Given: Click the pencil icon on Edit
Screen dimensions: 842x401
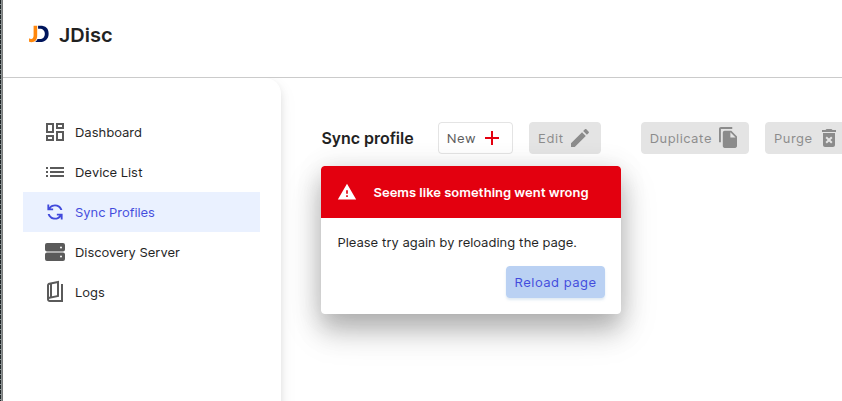Looking at the screenshot, I should [x=580, y=139].
